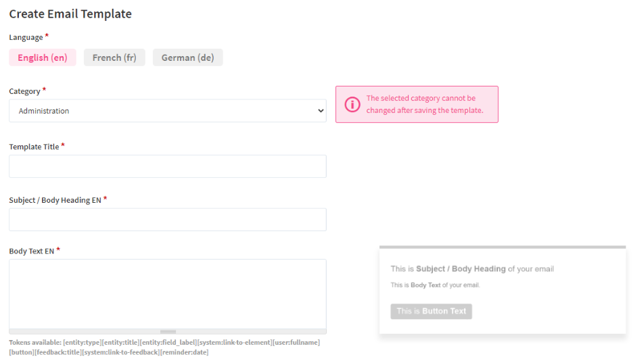The width and height of the screenshot is (644, 363).
Task: Choose the German (de) language pill
Action: (187, 57)
